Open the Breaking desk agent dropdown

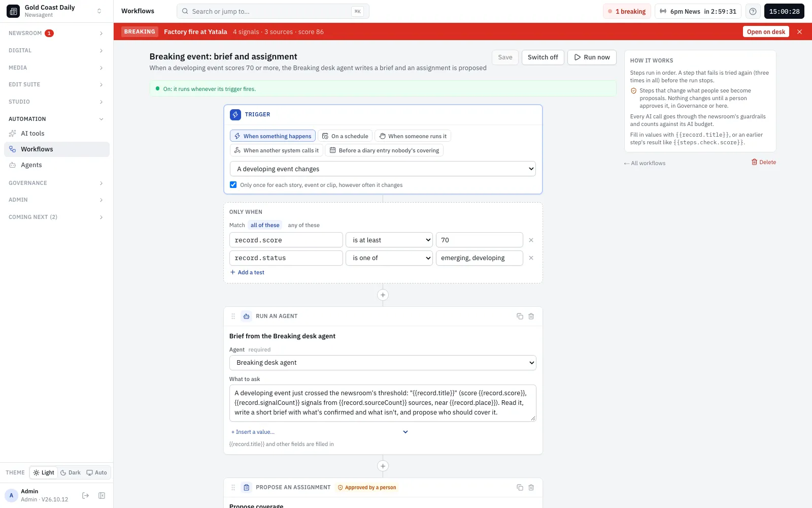tap(383, 362)
